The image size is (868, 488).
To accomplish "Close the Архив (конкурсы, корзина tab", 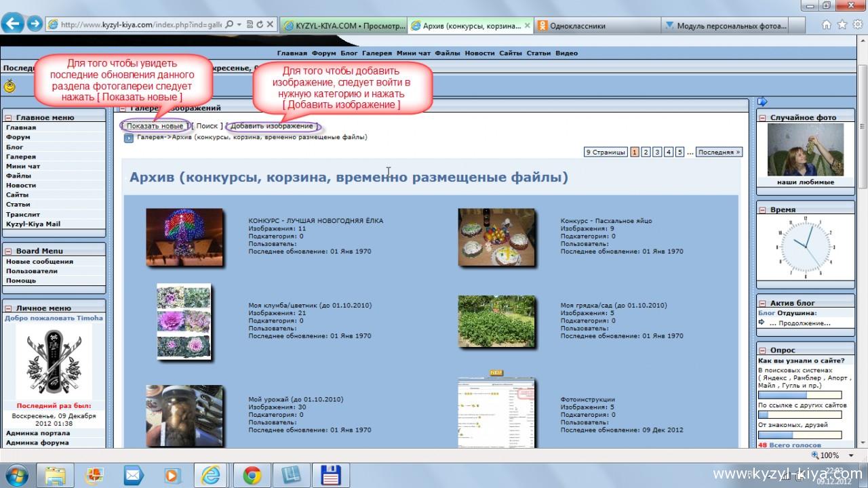I will point(528,26).
